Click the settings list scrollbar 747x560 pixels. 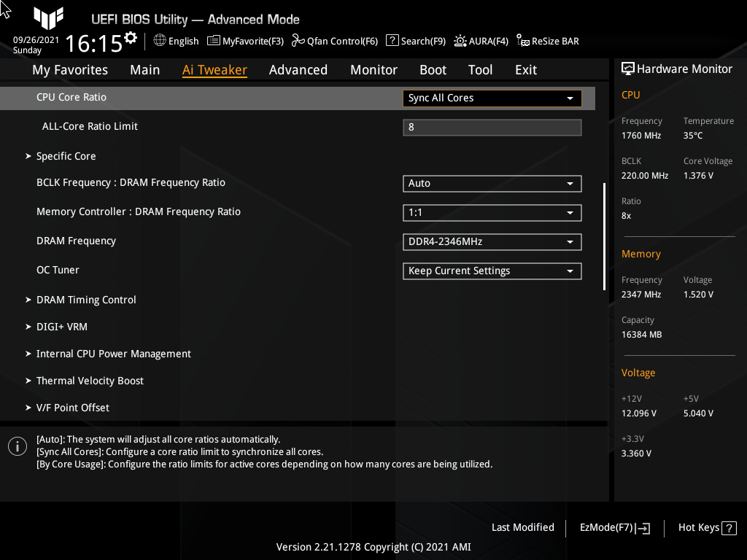[x=604, y=236]
